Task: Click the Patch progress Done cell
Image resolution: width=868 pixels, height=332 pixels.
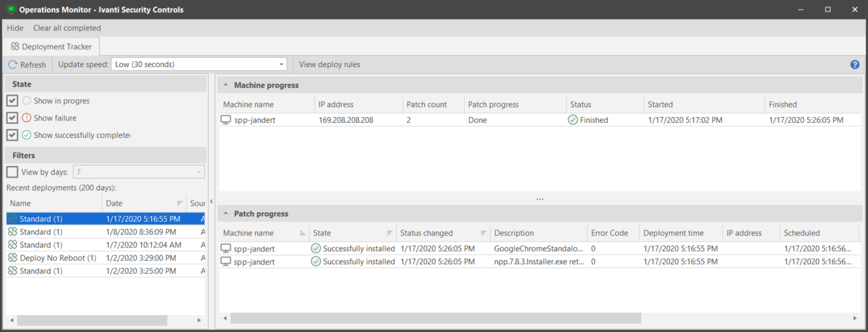Action: tap(478, 120)
